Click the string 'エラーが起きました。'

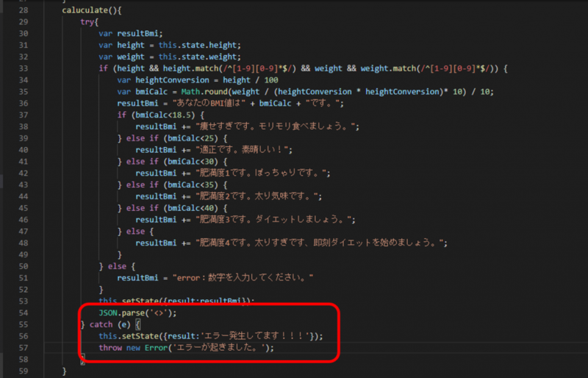click(x=220, y=348)
